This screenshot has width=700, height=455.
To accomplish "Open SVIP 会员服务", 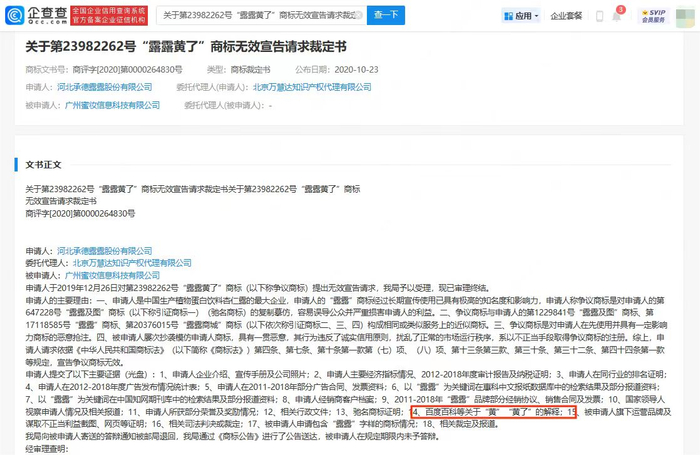I will [x=653, y=16].
